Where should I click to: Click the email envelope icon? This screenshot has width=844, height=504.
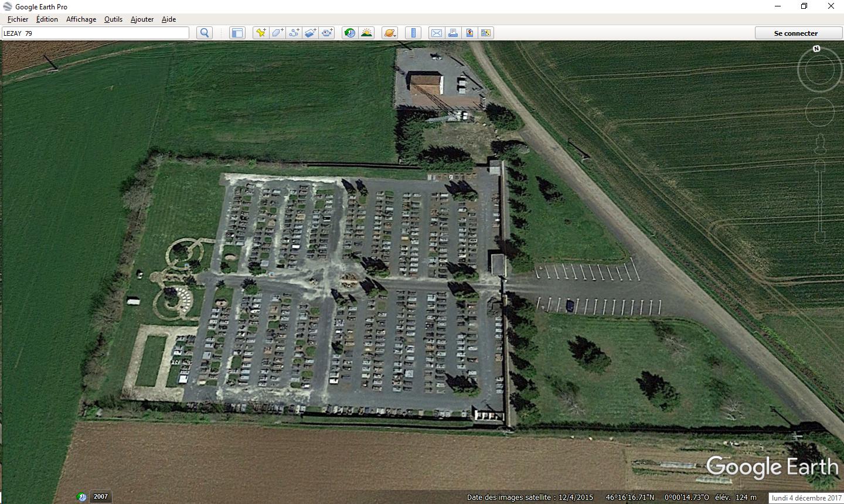(436, 33)
